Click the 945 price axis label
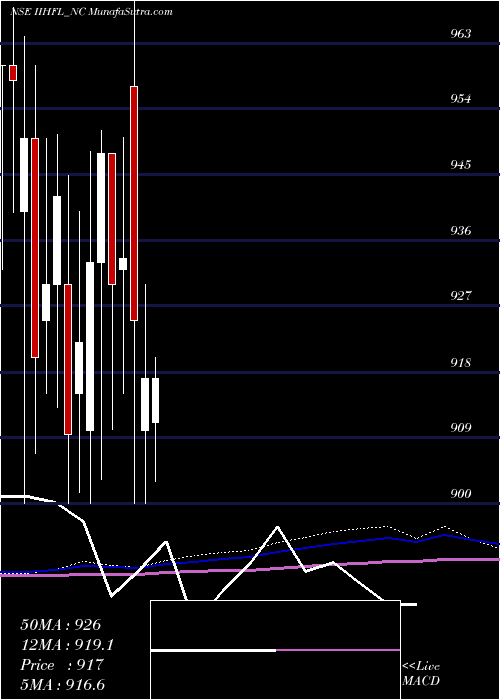Screen dimensions: 500x700 (x=460, y=165)
